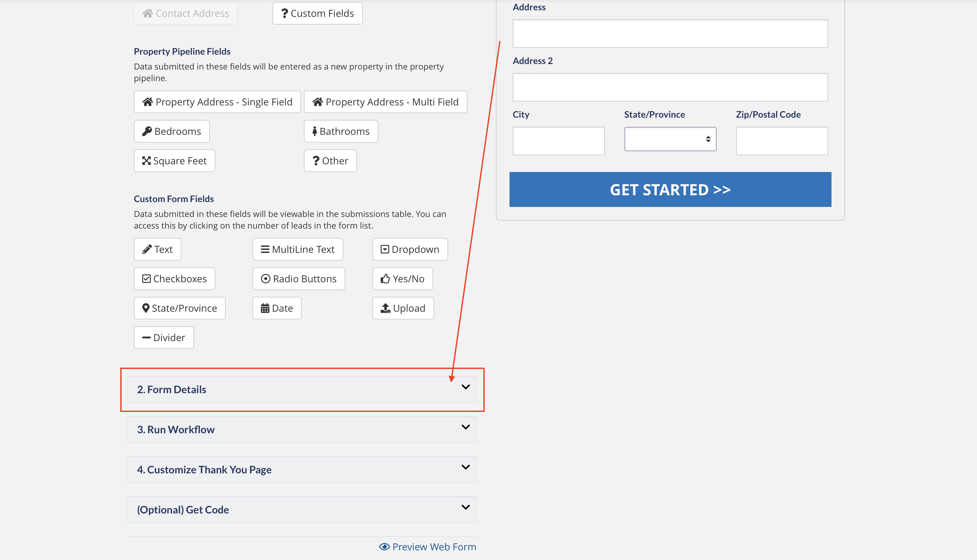Click the pencil icon on Text button
This screenshot has width=977, height=560.
click(147, 249)
